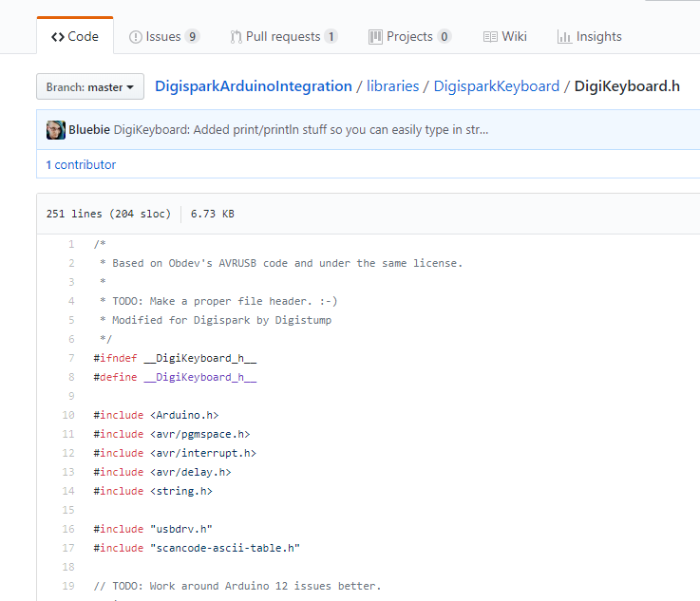Viewport: 700px width, 601px height.
Task: View the 1 contributor list
Action: (81, 164)
